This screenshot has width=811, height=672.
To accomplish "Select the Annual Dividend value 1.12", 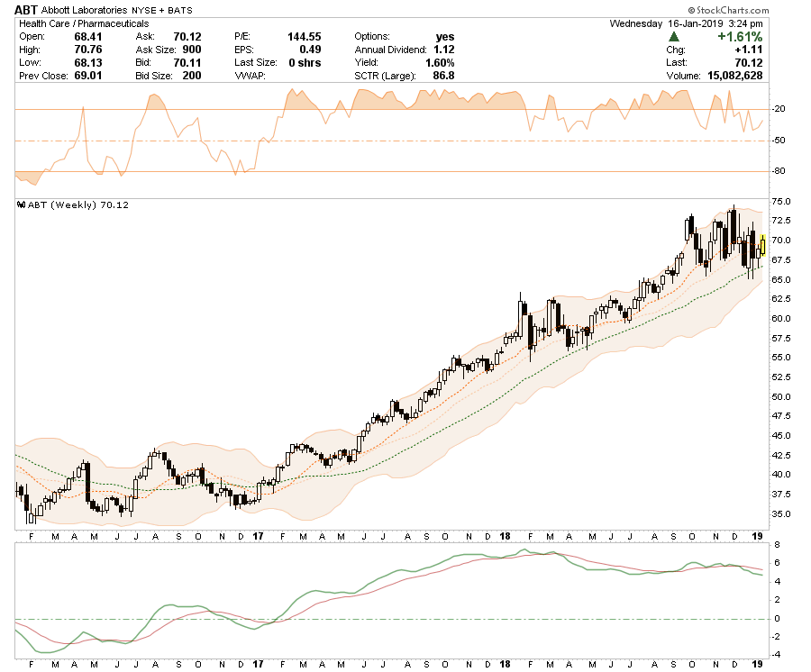I will pos(444,50).
